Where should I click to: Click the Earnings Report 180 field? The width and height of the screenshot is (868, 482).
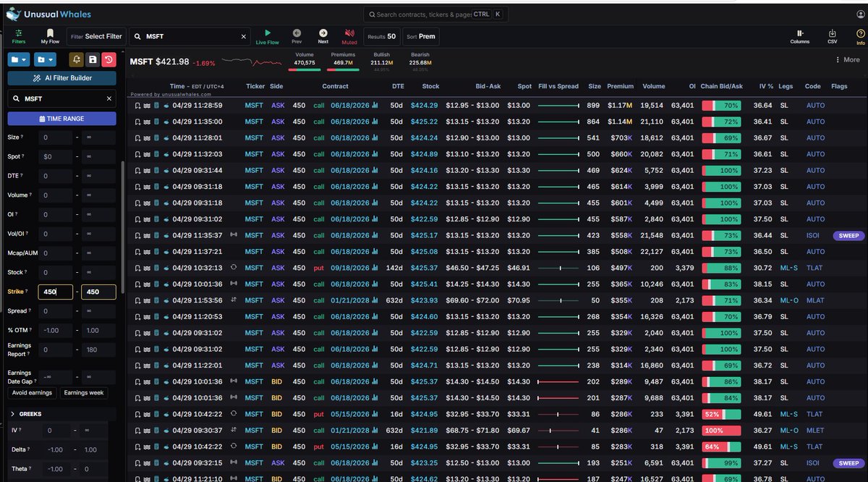[x=98, y=350]
